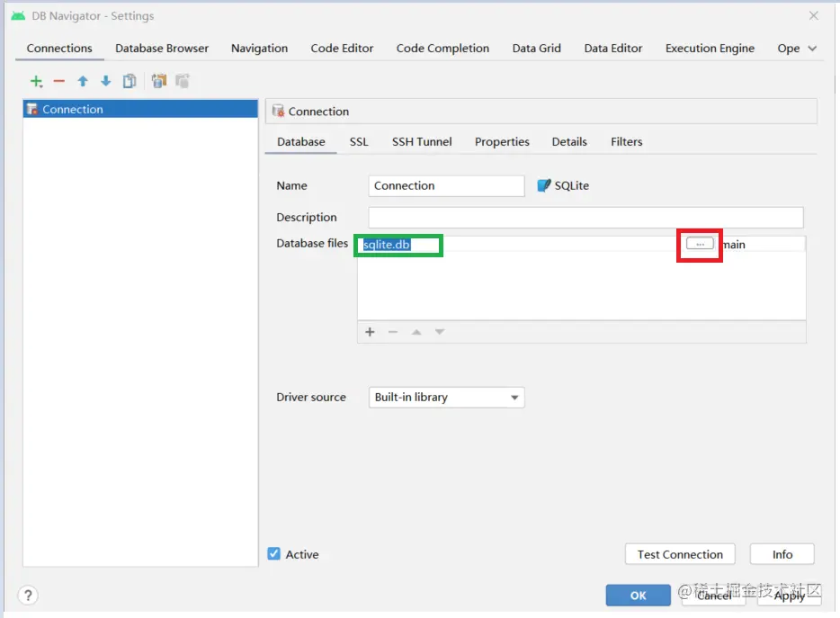Click the Test Connection button

click(680, 553)
